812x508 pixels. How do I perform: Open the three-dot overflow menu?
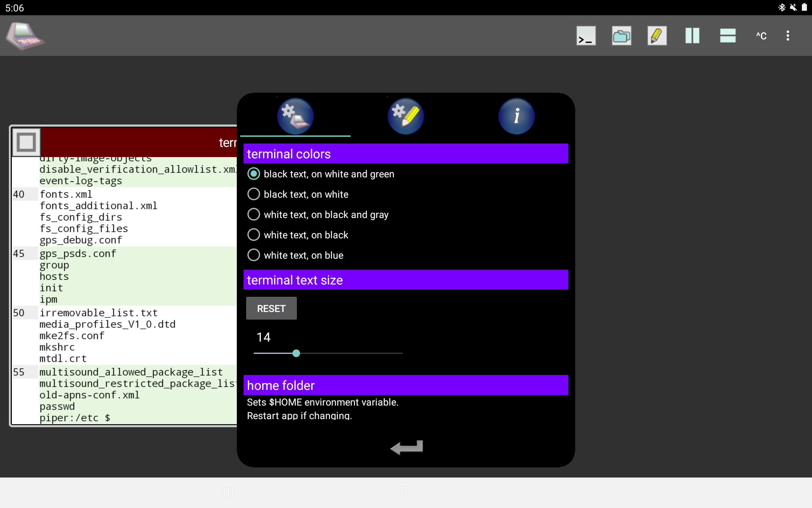coord(787,36)
